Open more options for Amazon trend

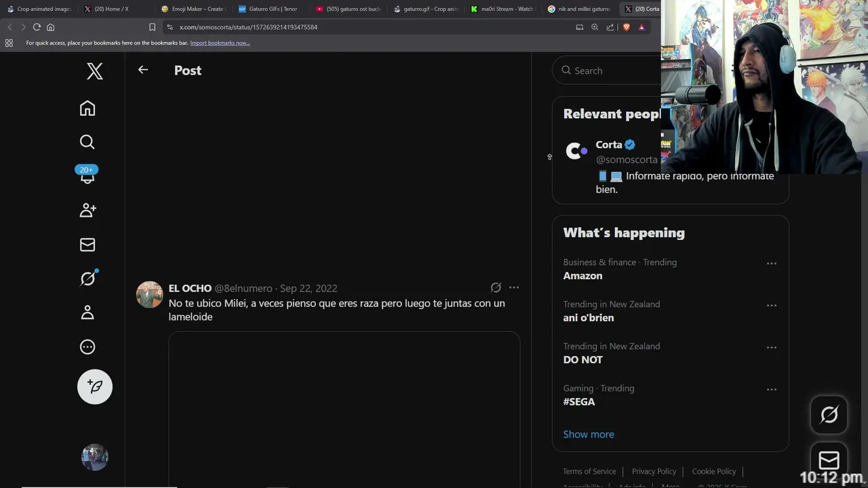[x=772, y=263]
